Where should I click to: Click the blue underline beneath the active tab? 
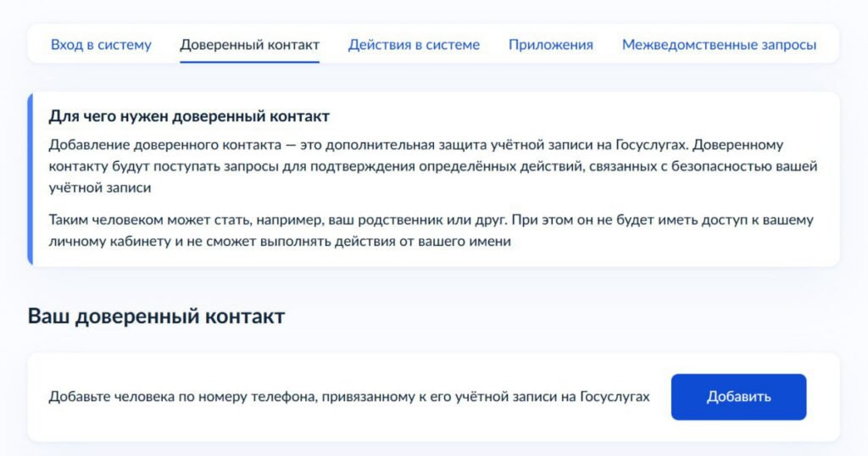(x=249, y=62)
